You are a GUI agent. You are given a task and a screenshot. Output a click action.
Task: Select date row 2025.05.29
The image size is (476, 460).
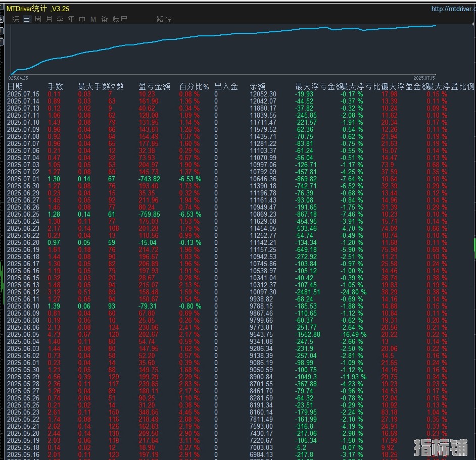click(23, 377)
